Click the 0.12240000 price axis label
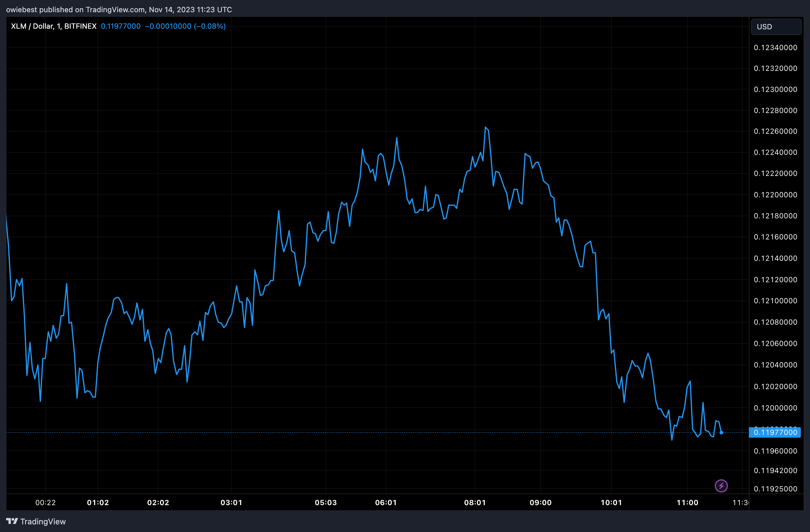The image size is (810, 532). [776, 152]
